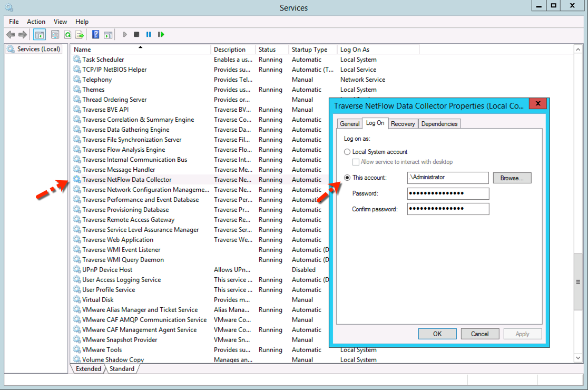The width and height of the screenshot is (588, 390).
Task: Select the VMware CAF Management Agent Service
Action: coord(139,329)
